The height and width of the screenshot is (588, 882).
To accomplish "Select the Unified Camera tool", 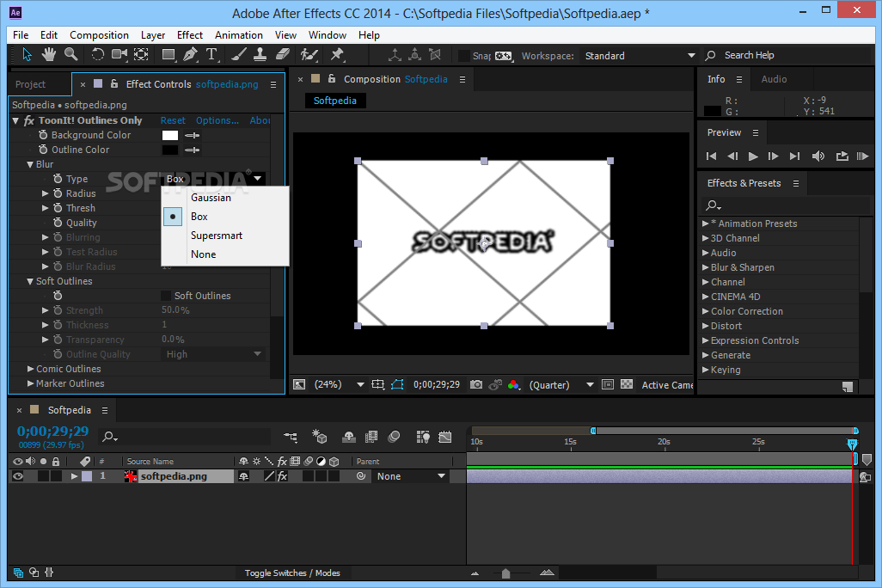I will click(x=119, y=54).
